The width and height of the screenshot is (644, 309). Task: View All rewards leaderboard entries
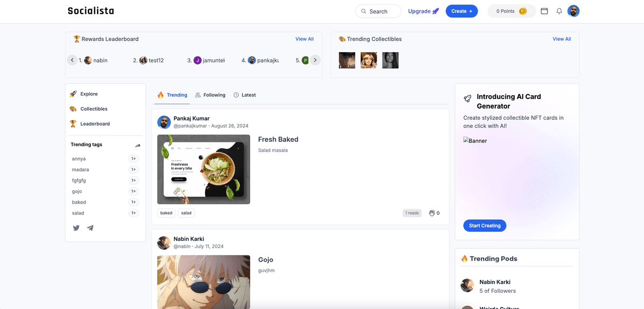pyautogui.click(x=304, y=39)
